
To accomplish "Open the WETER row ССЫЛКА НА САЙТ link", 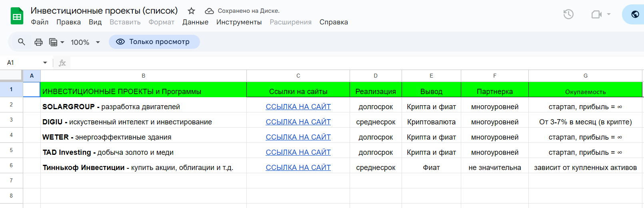I will pyautogui.click(x=298, y=137).
